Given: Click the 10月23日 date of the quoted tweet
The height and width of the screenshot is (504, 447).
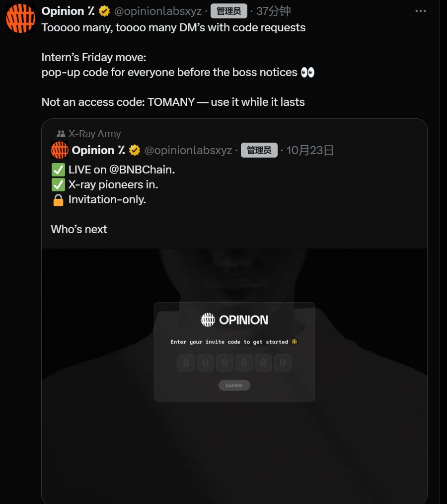Looking at the screenshot, I should click(x=310, y=150).
